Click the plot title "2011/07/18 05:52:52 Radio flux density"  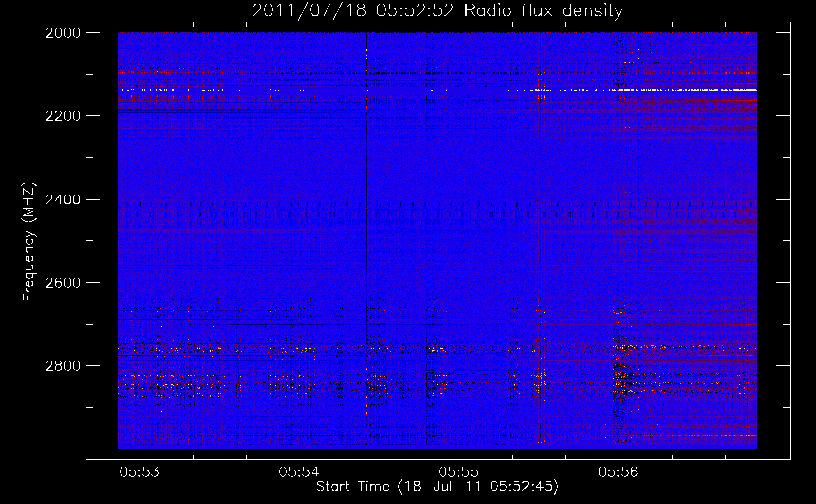click(437, 10)
